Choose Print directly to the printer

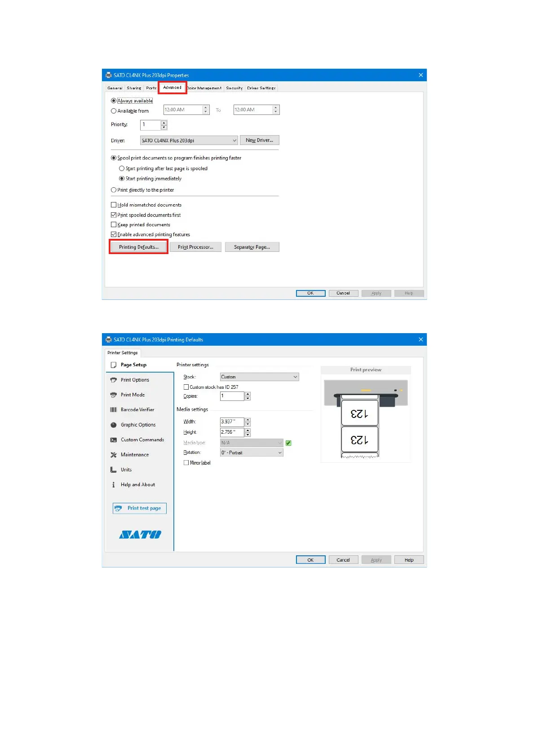(x=114, y=190)
